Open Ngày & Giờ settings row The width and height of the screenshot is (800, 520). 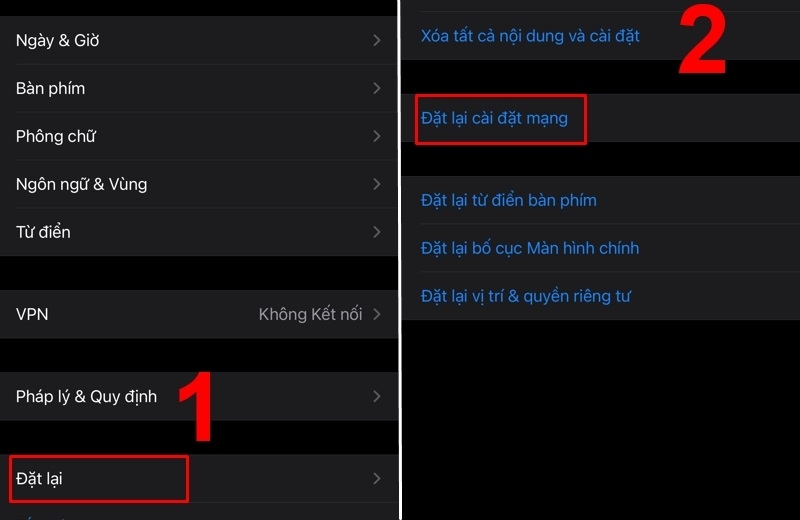[x=199, y=40]
